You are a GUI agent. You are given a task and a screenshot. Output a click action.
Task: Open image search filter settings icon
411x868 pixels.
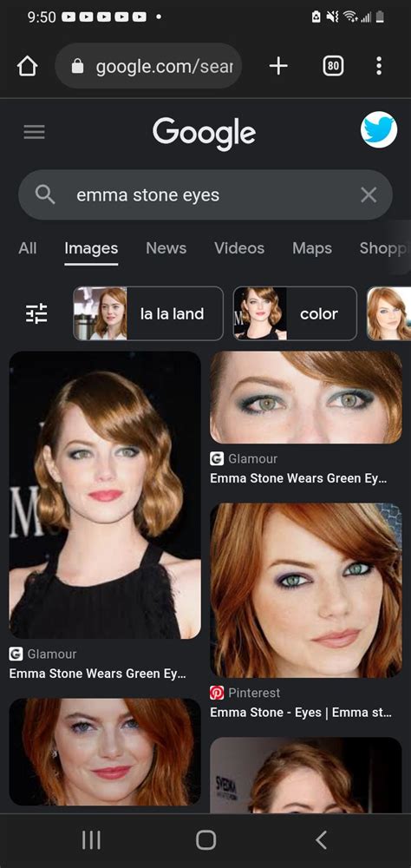tap(36, 313)
